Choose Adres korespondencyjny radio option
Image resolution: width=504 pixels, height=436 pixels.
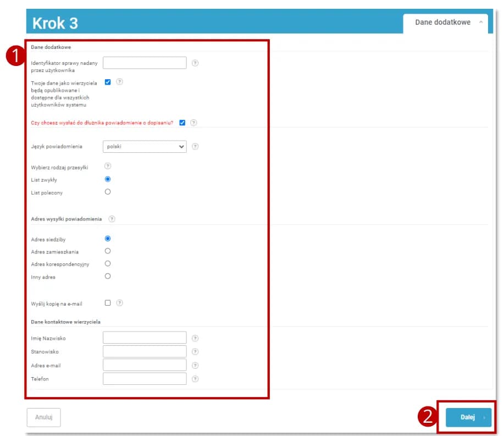(108, 263)
